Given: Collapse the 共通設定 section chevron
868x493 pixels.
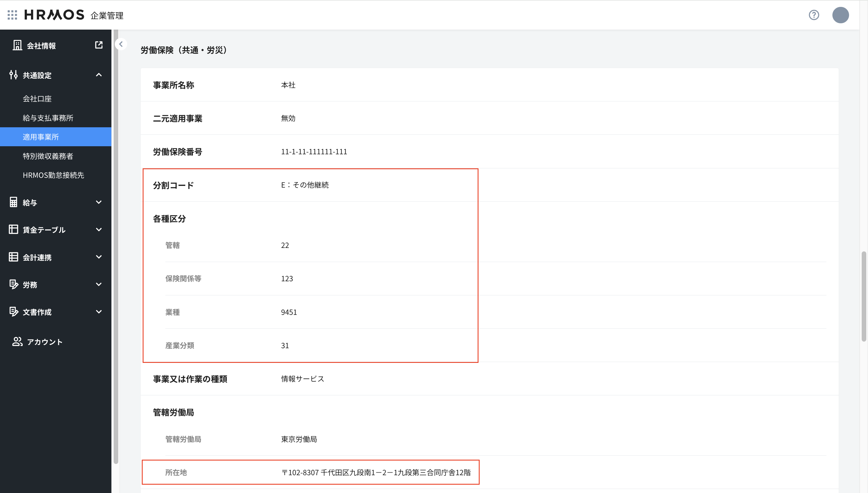Looking at the screenshot, I should 98,75.
